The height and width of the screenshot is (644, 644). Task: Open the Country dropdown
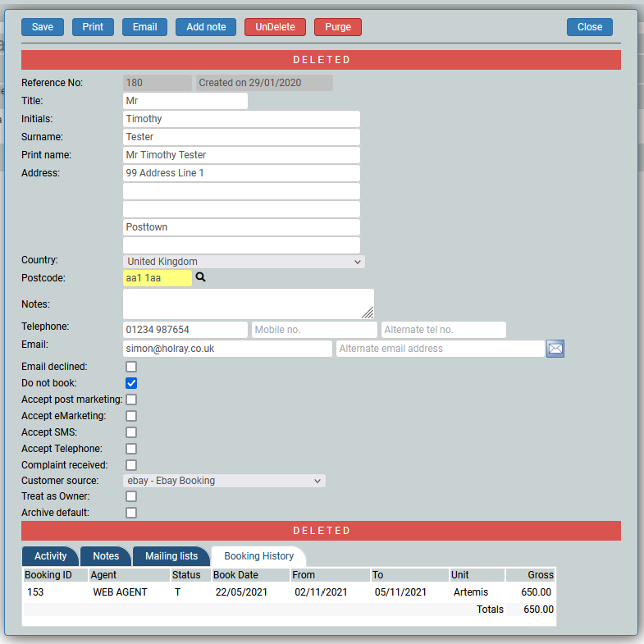244,262
